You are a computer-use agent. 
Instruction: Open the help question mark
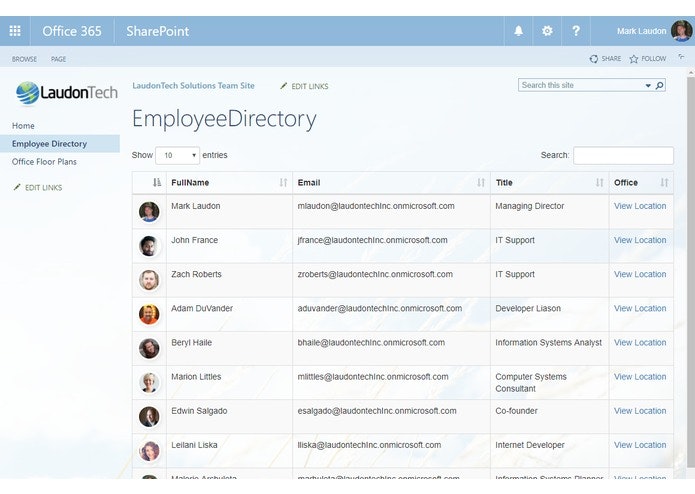(x=576, y=31)
